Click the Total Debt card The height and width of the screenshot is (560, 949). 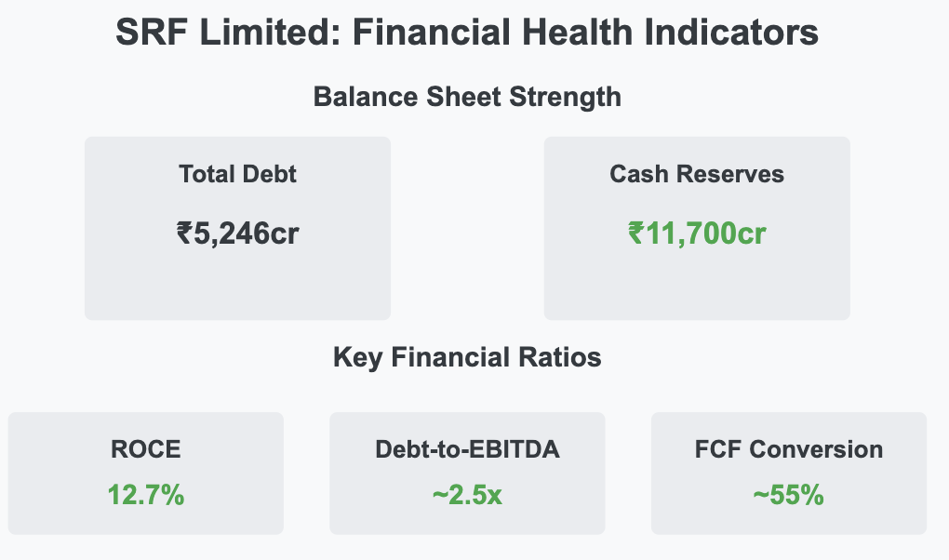(x=237, y=228)
